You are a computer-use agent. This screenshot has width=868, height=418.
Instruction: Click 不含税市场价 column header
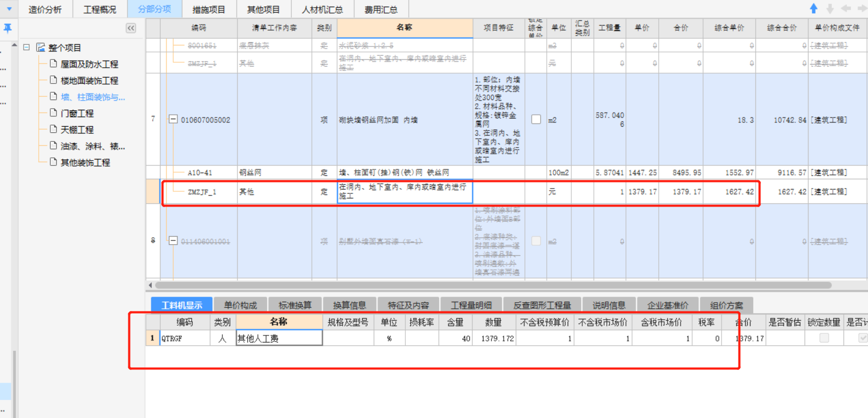click(603, 322)
